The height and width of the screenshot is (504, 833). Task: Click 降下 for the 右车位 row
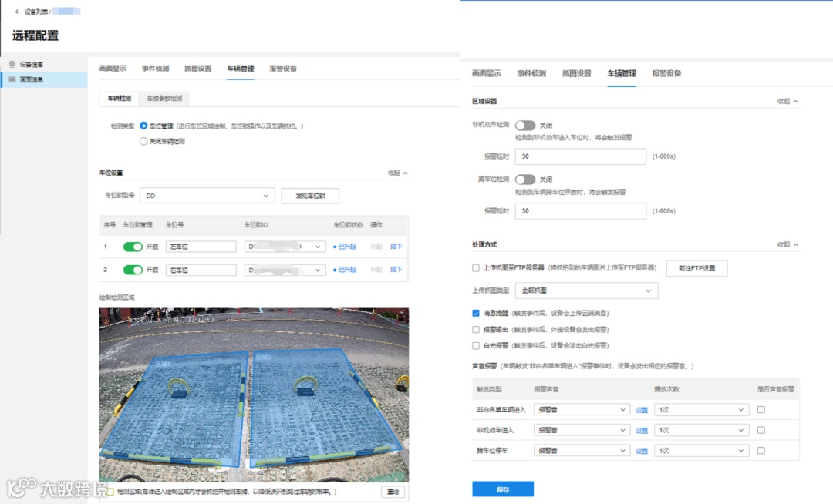396,270
